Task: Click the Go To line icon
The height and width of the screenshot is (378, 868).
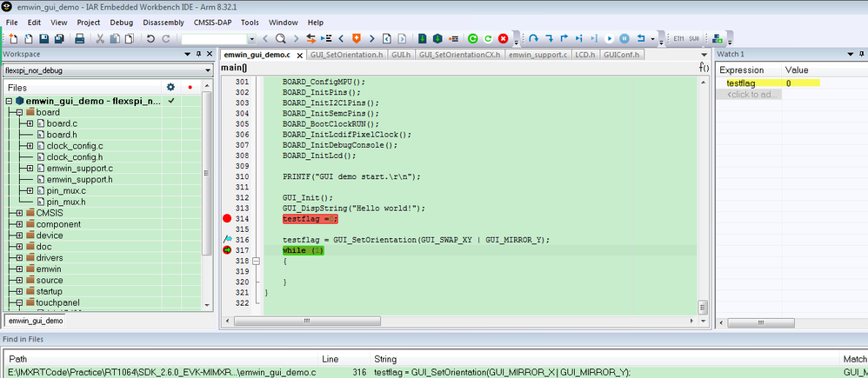Action: click(x=326, y=39)
